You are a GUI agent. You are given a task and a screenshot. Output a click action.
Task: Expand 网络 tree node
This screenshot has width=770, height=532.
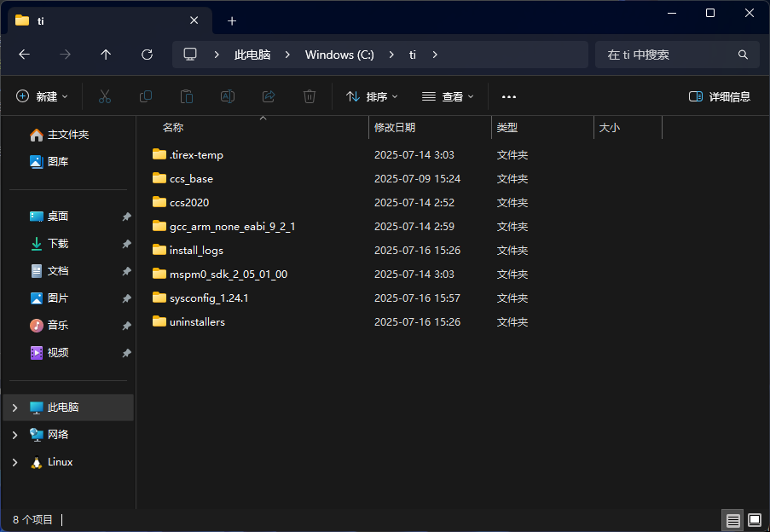pos(14,435)
